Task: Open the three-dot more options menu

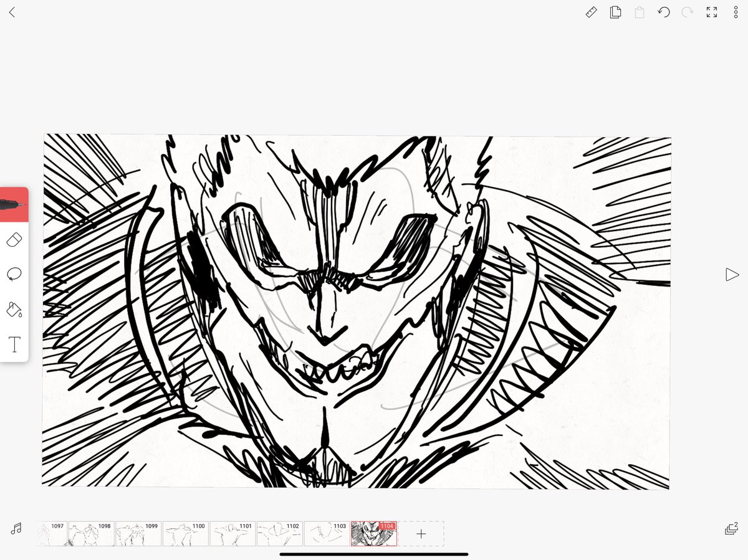Action: (x=736, y=12)
